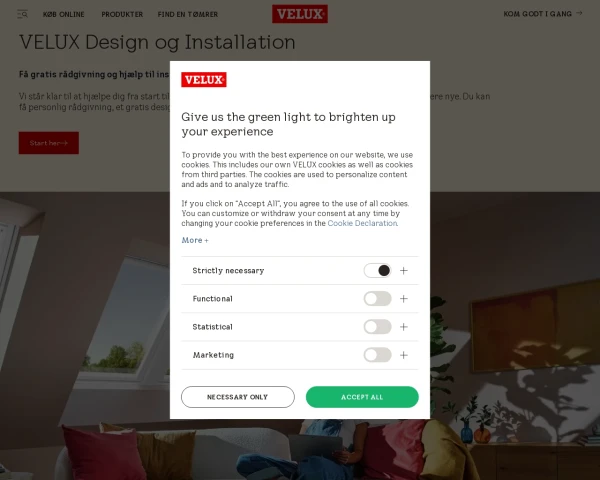Viewport: 600px width, 480px height.
Task: Open the menu search icon in header
Action: tap(23, 14)
